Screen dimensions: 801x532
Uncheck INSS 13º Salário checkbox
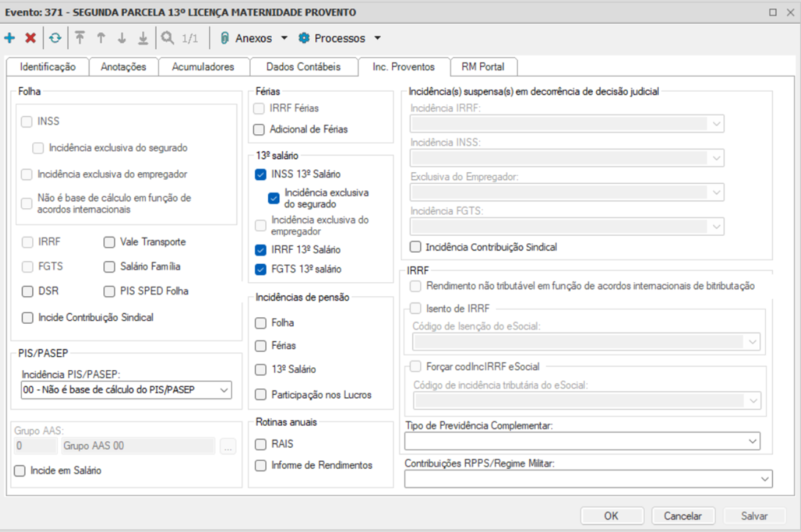click(x=260, y=174)
